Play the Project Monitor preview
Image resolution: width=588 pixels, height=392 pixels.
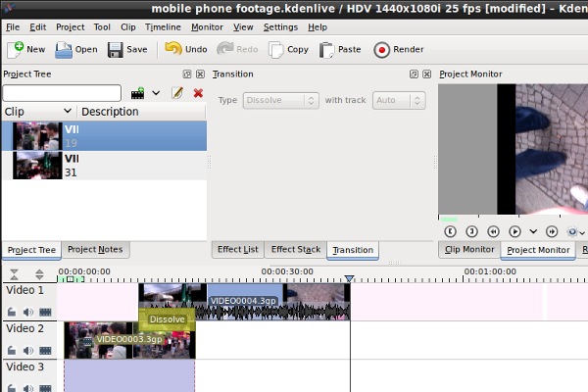(514, 232)
